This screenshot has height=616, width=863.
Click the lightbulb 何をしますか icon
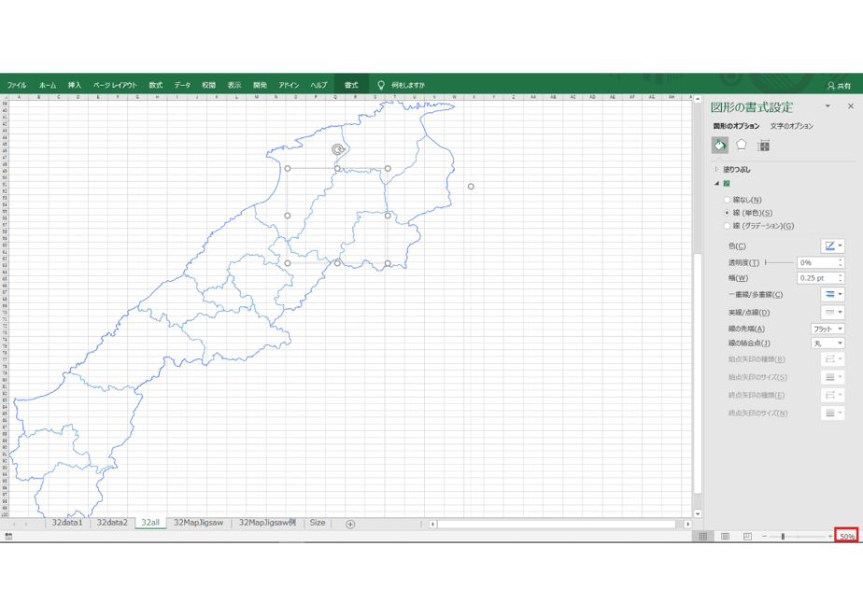click(x=381, y=85)
